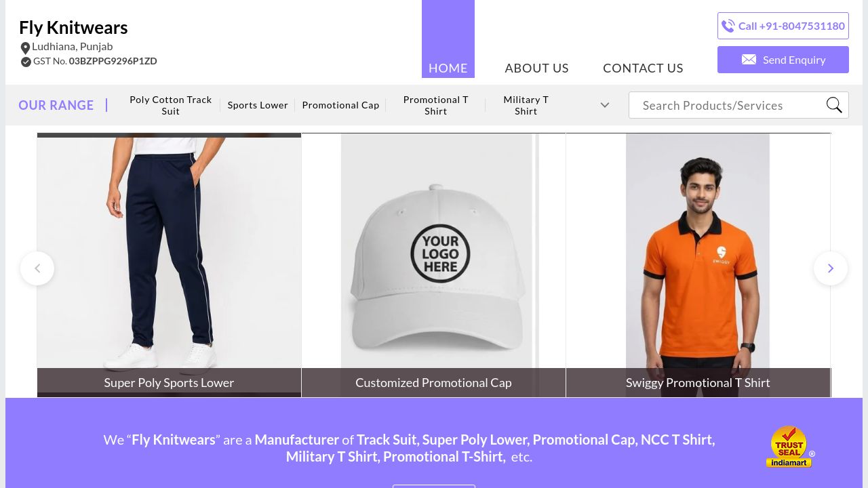Image resolution: width=868 pixels, height=488 pixels.
Task: Click GST number 03BZPPG9296P1ZD text
Action: tap(113, 61)
